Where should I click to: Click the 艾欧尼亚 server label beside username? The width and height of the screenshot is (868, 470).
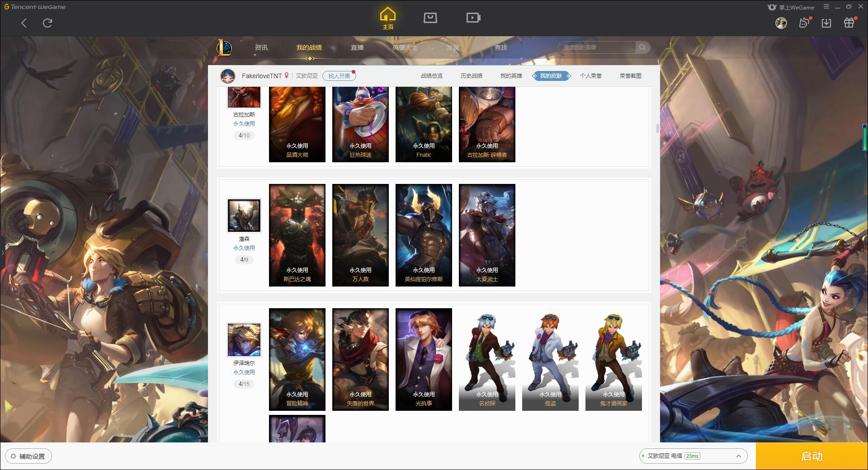pyautogui.click(x=307, y=76)
